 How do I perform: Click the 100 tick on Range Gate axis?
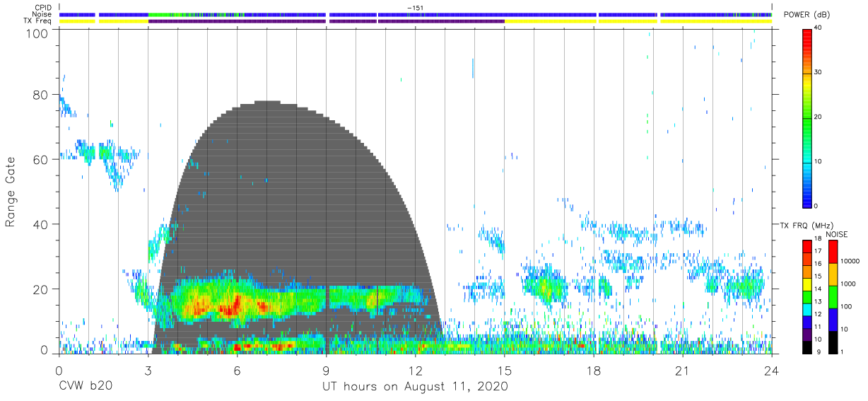pos(38,33)
